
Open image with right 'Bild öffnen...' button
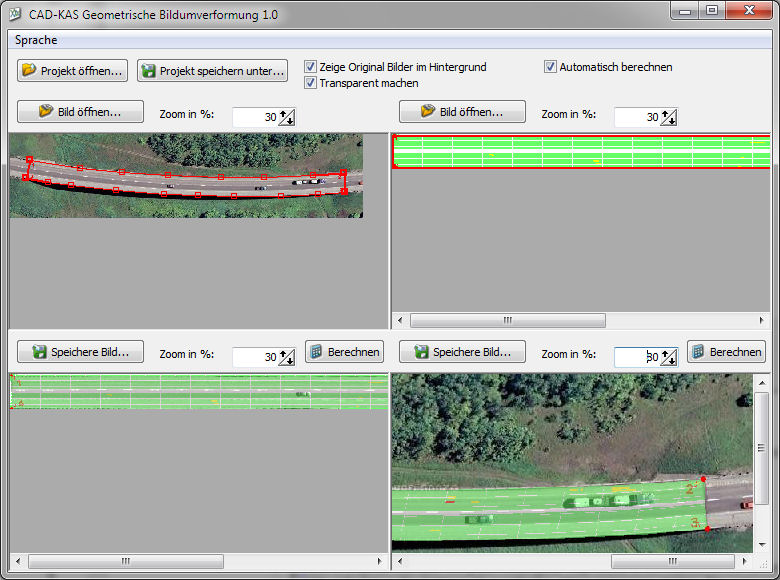click(462, 112)
